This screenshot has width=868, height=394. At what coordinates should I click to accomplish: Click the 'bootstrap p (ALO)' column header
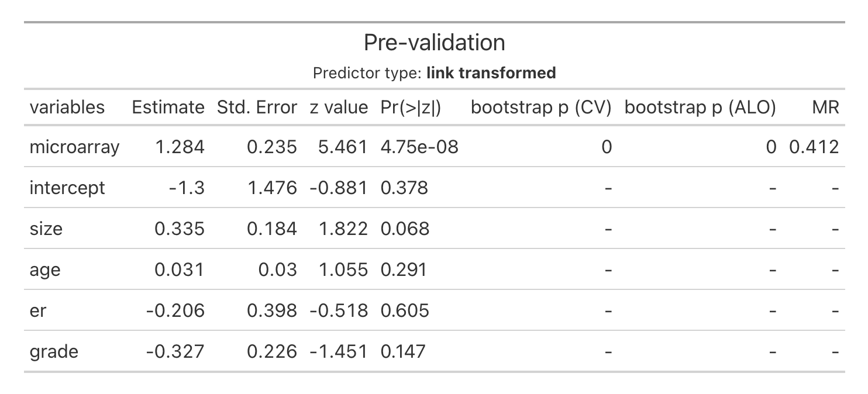coord(700,107)
